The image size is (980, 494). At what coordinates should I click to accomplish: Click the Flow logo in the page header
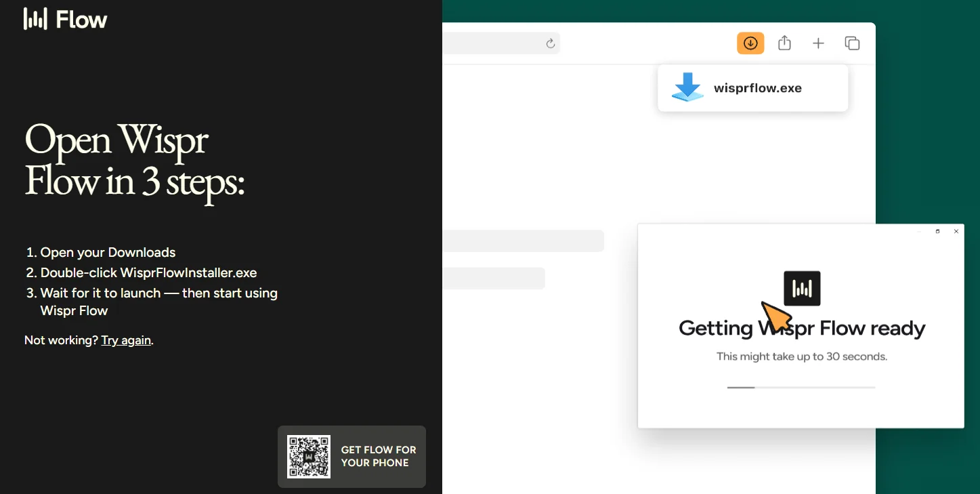[x=66, y=19]
